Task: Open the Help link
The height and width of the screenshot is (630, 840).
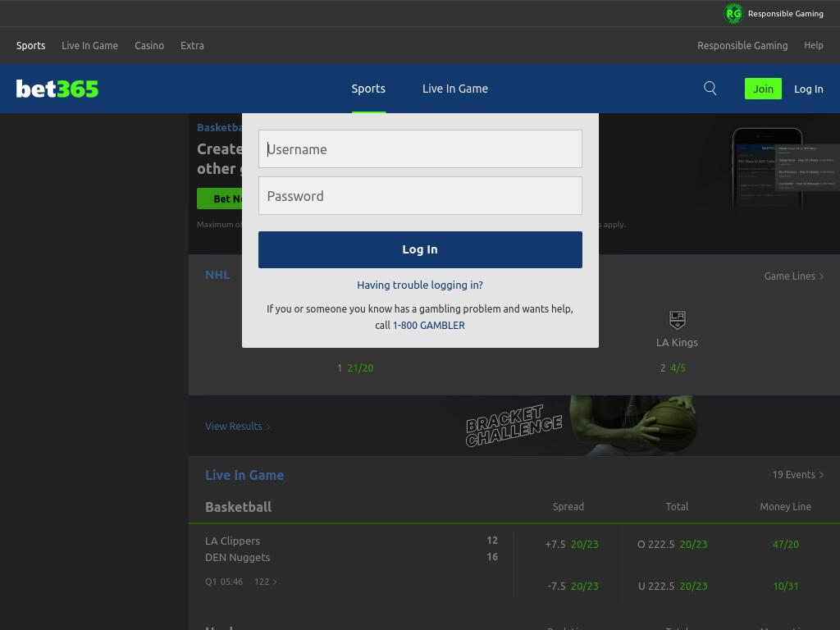Action: tap(813, 46)
